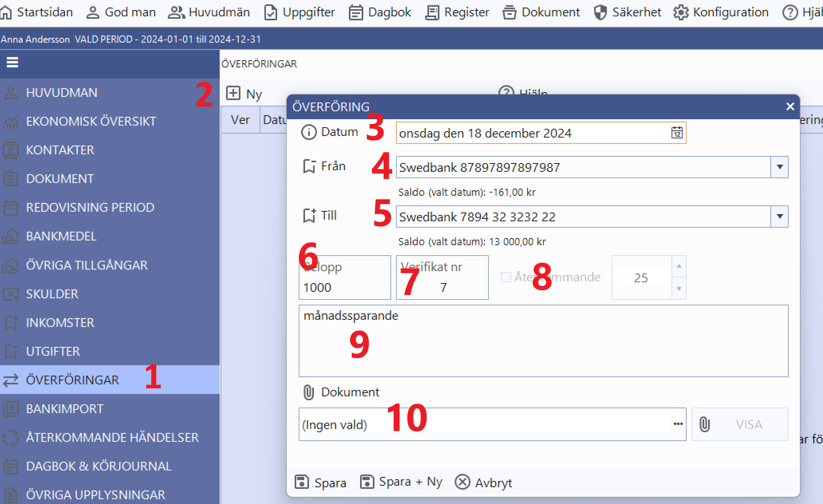Click the (Ingen vald) document field
The width and height of the screenshot is (823, 504).
[x=492, y=424]
